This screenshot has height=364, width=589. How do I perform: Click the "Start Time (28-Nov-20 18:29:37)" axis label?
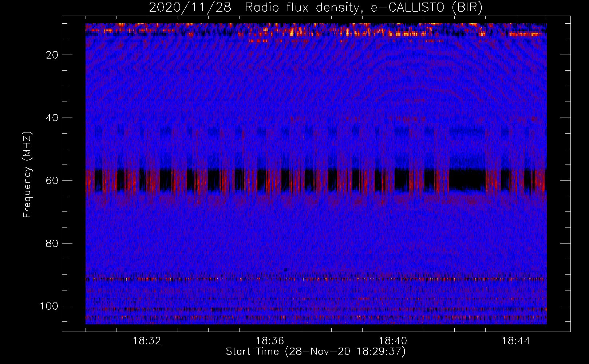(316, 352)
